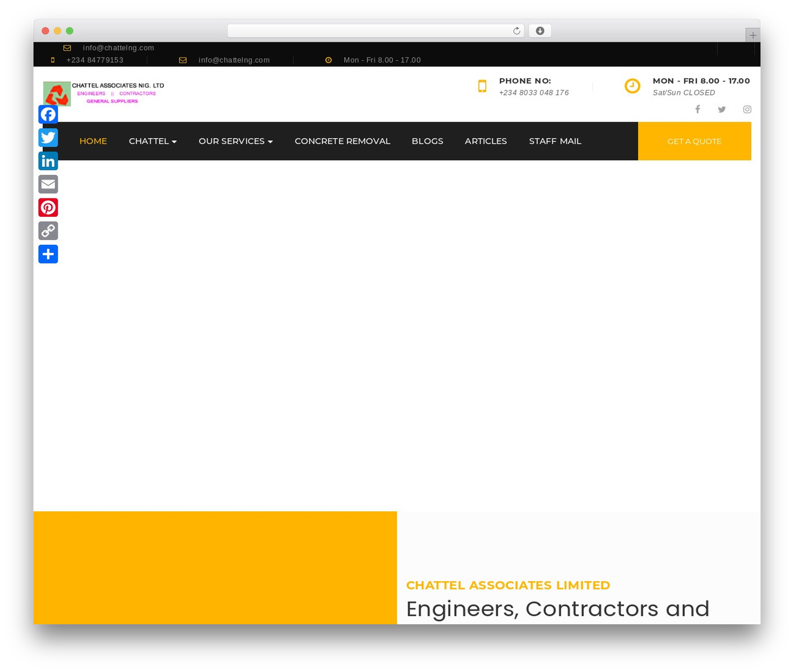
Task: Click the CHATTEL ASSOCIATES LIMITED heading
Action: 508,585
